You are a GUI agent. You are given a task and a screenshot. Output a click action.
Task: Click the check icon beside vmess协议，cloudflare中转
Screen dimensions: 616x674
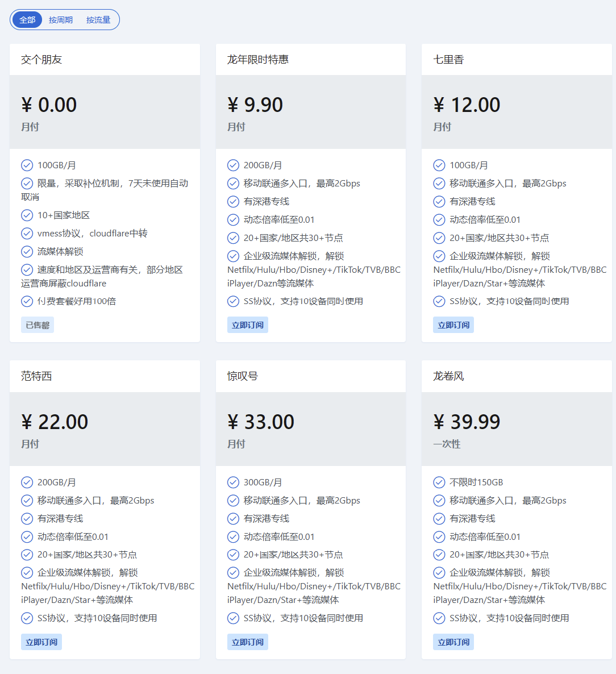[27, 234]
